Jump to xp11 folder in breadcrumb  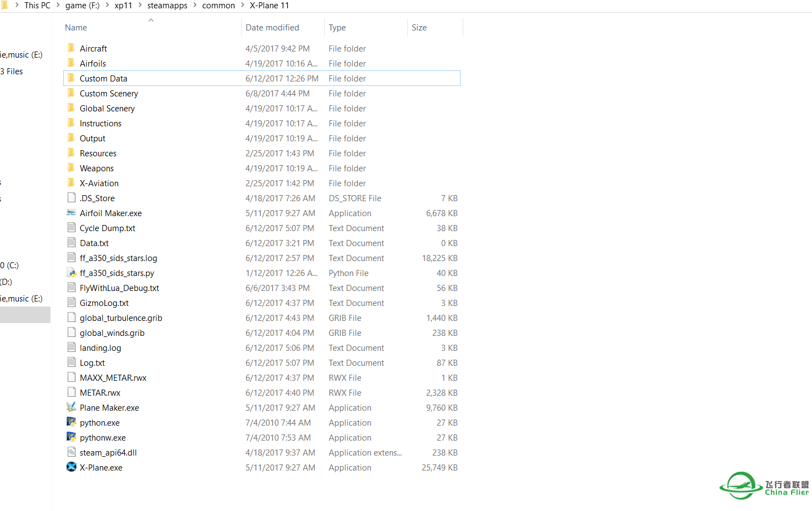(x=123, y=5)
